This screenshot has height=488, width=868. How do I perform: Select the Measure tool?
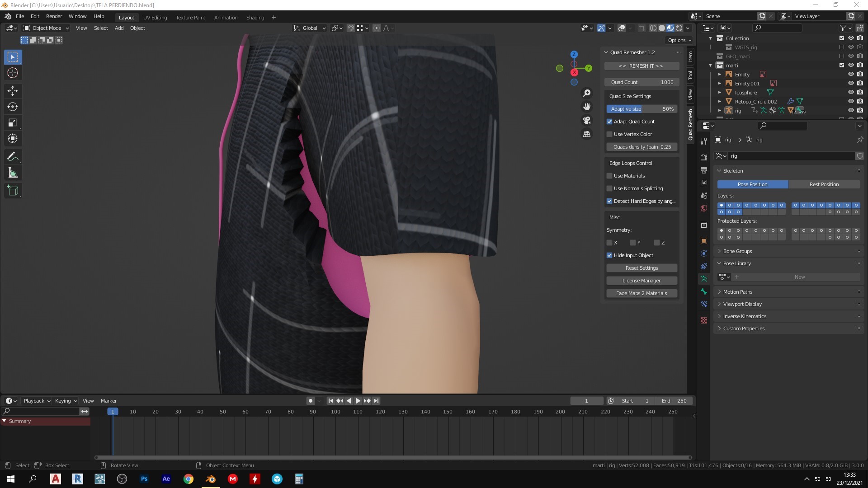13,173
